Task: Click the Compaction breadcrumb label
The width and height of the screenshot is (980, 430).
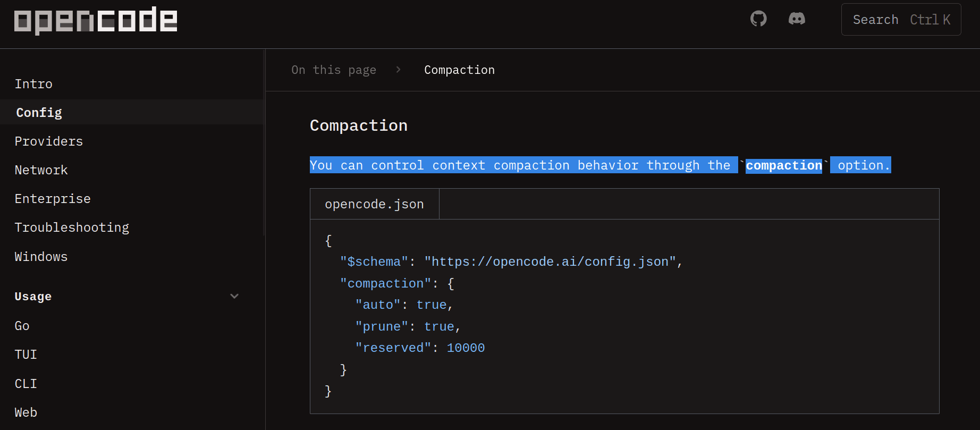Action: coord(459,70)
